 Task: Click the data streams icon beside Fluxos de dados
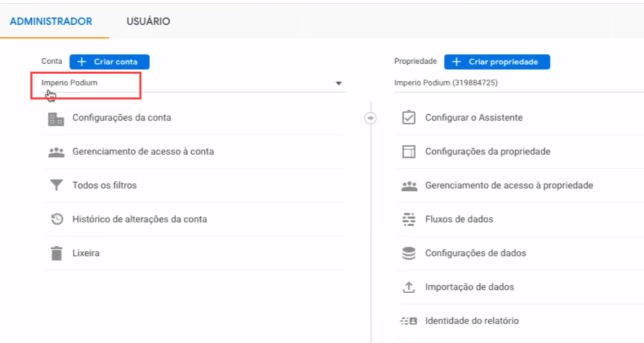409,220
